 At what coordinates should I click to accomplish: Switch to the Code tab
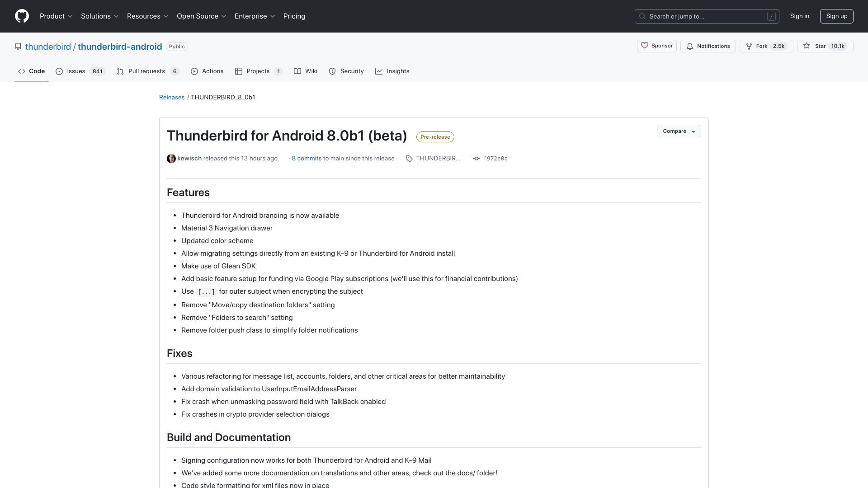[31, 71]
